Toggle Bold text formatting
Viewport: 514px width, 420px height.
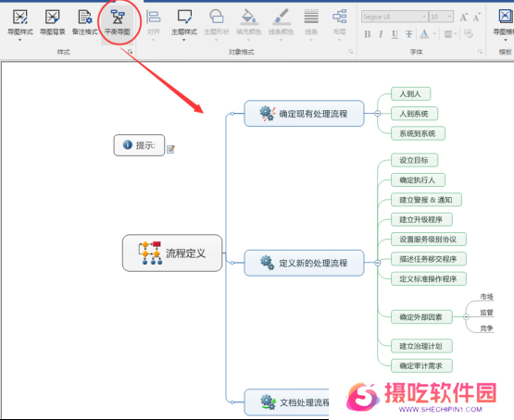click(x=368, y=34)
